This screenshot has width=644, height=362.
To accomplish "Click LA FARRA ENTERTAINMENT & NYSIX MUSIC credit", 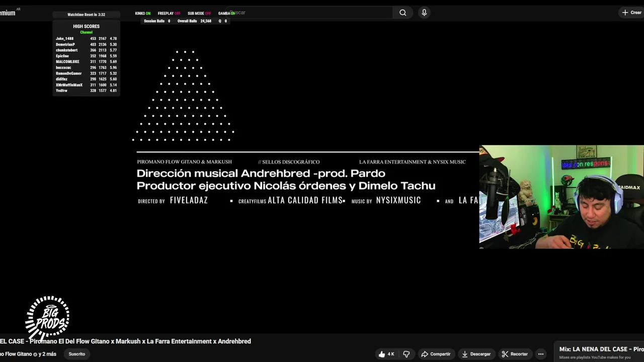I will 413,162.
